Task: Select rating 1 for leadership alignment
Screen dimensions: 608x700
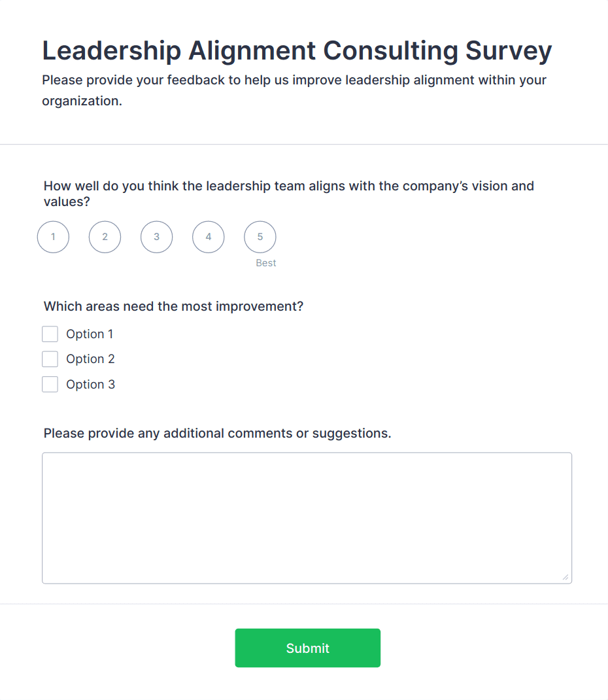Action: point(53,237)
